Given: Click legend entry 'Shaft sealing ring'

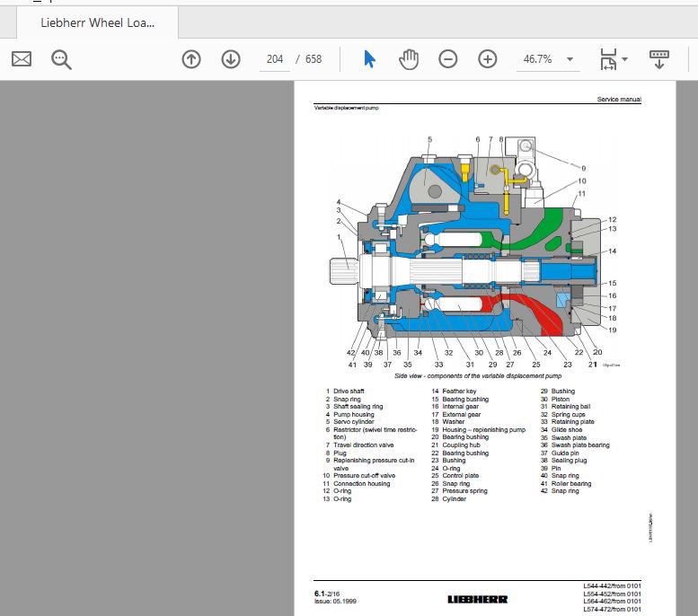Looking at the screenshot, I should click(358, 407).
